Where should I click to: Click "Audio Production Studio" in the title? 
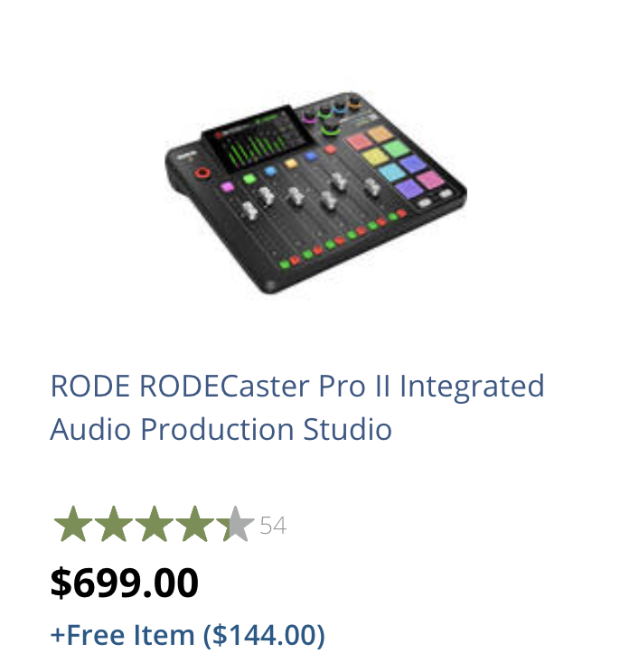(x=221, y=428)
